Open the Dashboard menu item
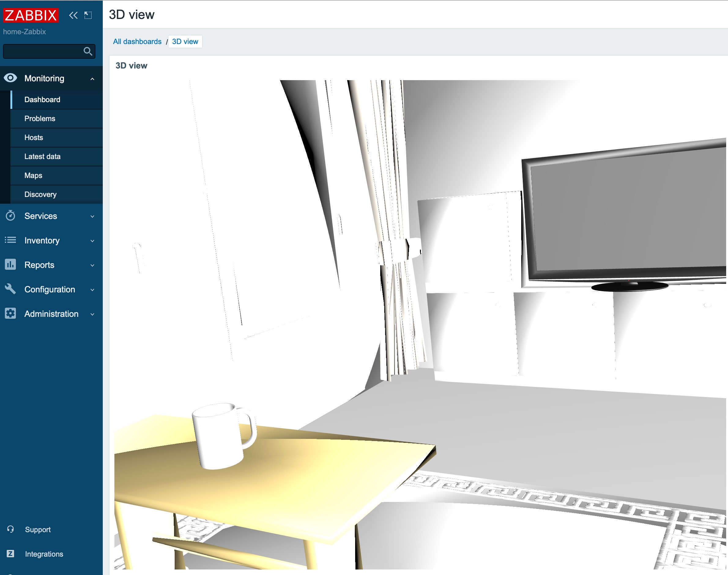This screenshot has width=728, height=575. tap(42, 99)
